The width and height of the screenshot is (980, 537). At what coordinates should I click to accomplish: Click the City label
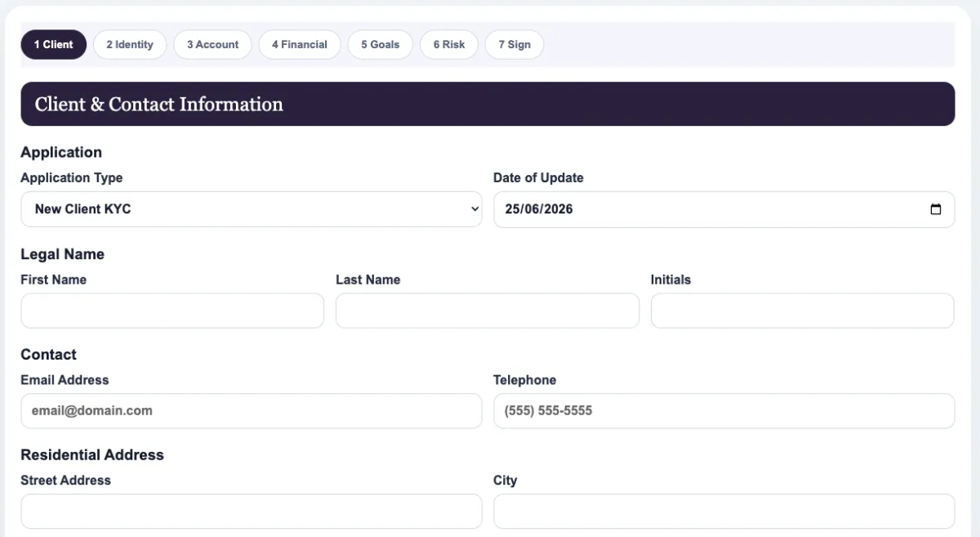click(x=505, y=481)
